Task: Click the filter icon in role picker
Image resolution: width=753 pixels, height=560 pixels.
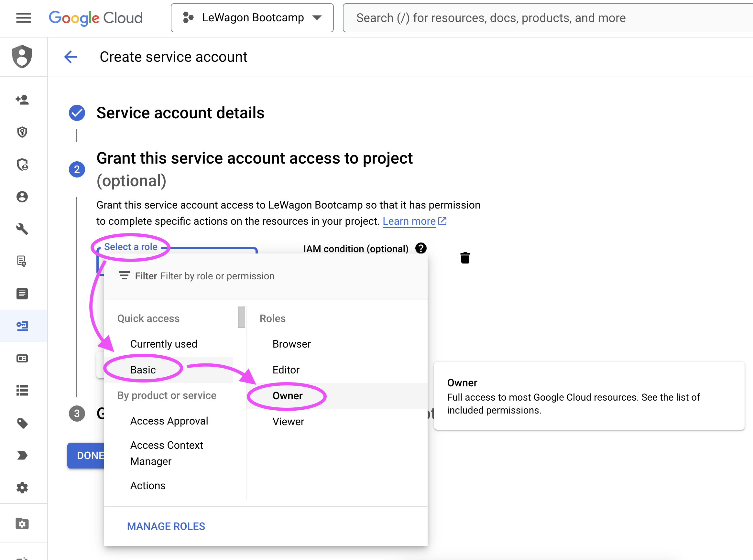Action: click(x=124, y=275)
